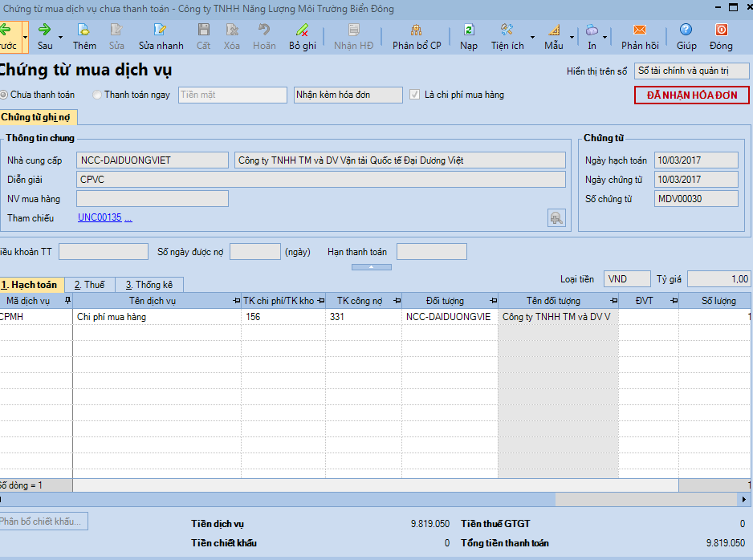
Task: Open more references via the ellipsis link
Action: tap(128, 218)
